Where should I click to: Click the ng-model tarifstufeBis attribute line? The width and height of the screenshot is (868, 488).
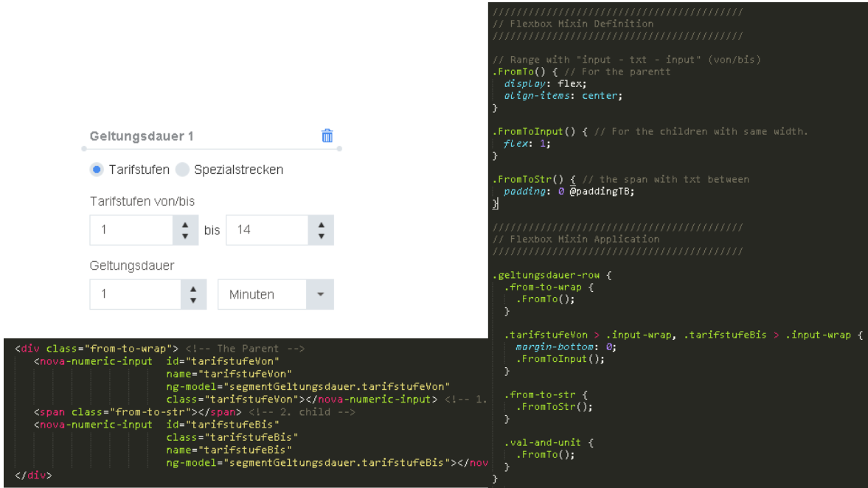pyautogui.click(x=327, y=462)
